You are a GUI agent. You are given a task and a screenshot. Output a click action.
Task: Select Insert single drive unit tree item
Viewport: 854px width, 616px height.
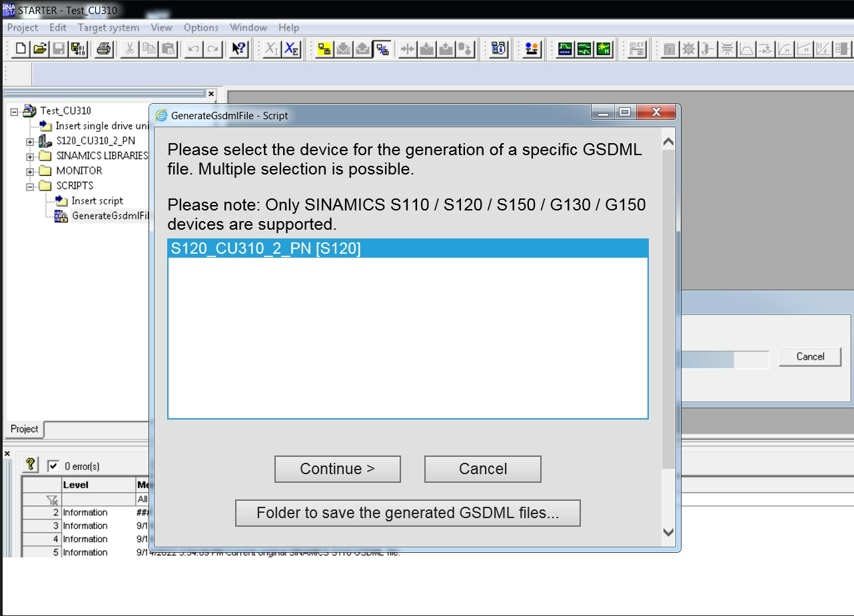[102, 126]
